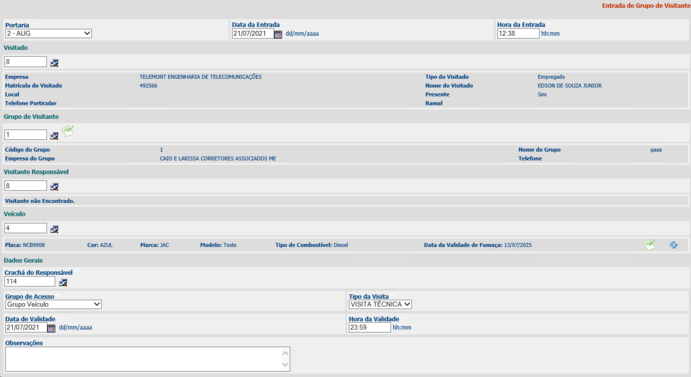
Task: Open the Visitante Responsável search lookup icon
Action: 54,187
